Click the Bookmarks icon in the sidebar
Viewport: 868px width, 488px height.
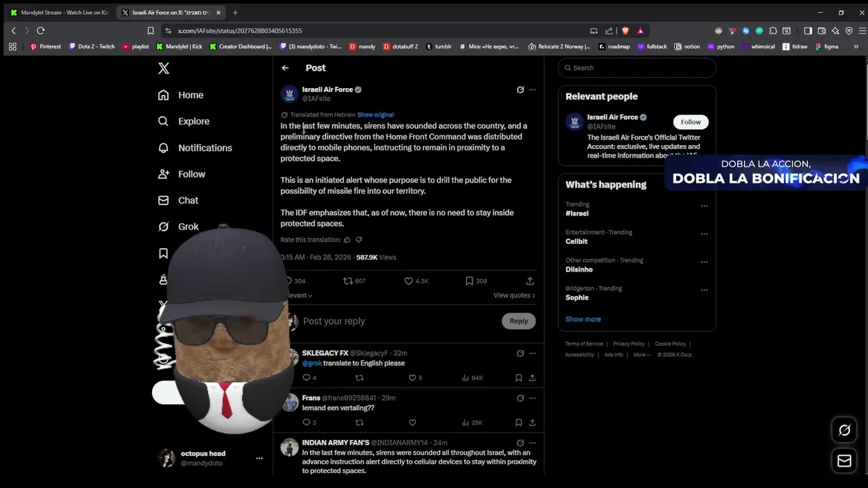pyautogui.click(x=163, y=253)
